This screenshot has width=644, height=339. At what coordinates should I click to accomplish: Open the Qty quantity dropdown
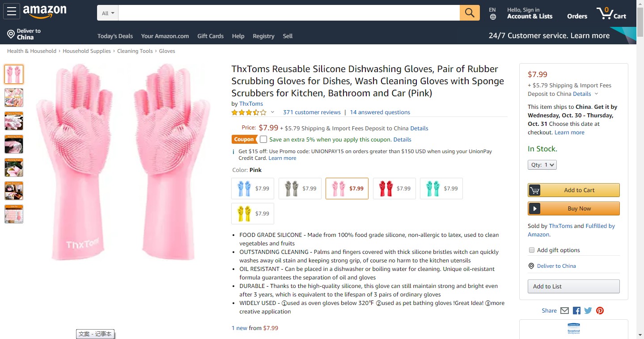542,165
